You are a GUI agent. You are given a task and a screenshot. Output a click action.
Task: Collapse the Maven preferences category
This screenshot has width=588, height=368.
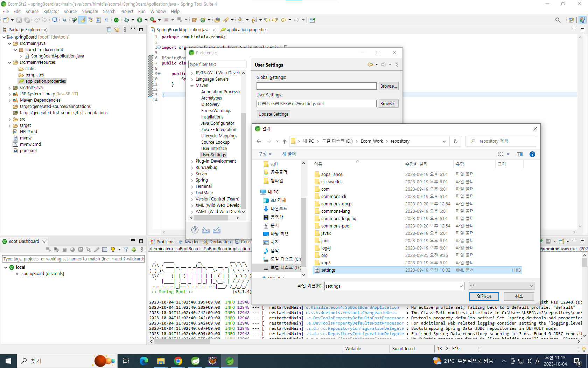pos(192,86)
